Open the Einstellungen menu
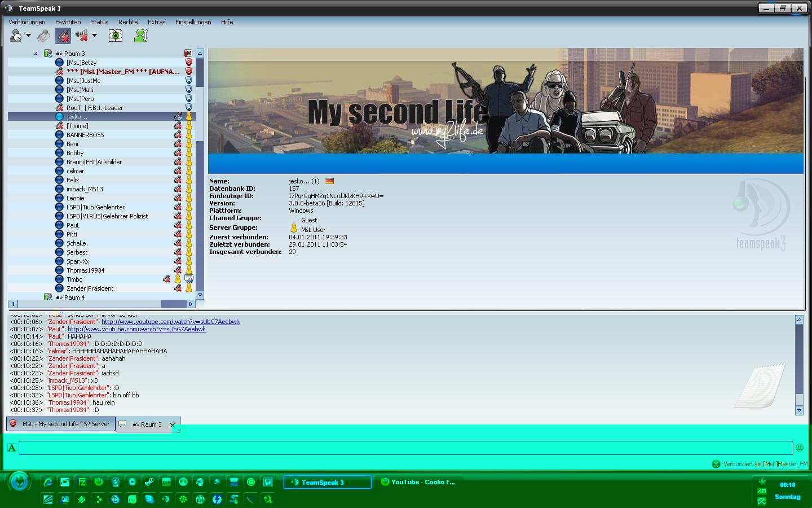This screenshot has width=812, height=508. coord(193,22)
